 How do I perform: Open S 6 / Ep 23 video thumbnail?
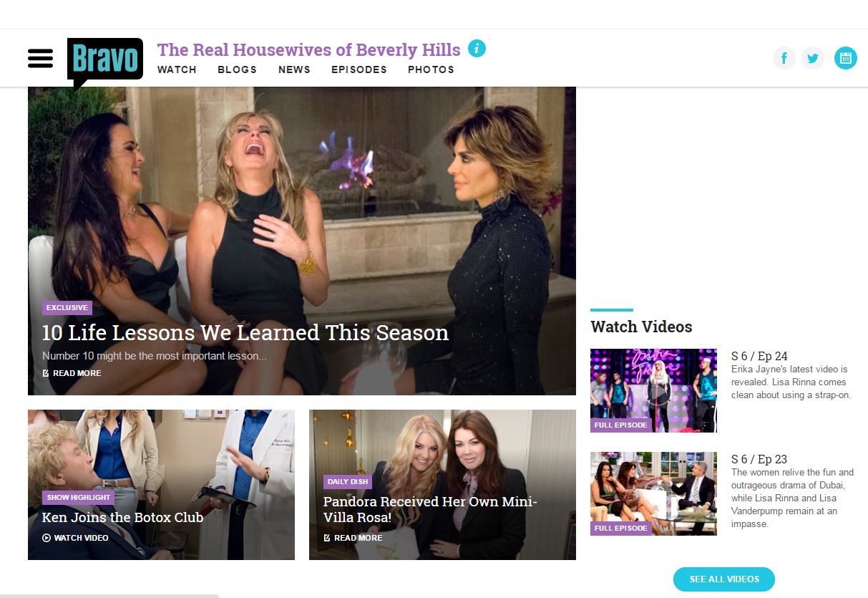[x=653, y=493]
